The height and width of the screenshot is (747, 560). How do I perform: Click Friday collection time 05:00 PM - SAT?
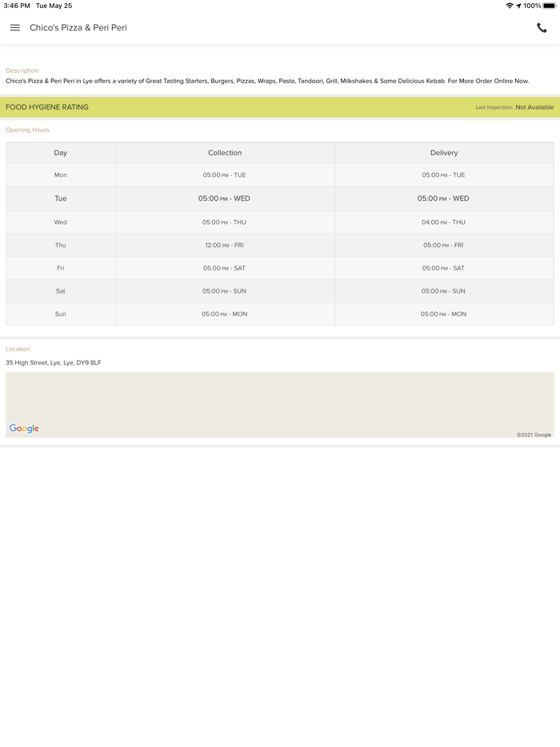224,268
